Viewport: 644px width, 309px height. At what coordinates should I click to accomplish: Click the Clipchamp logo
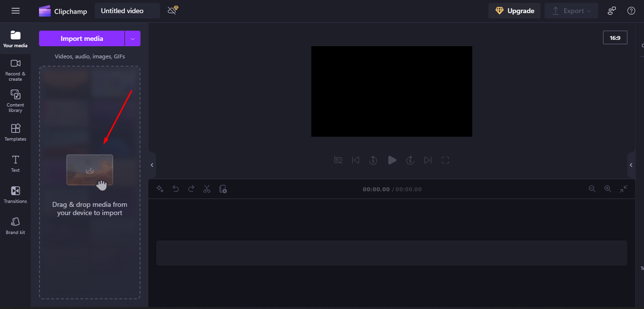pos(63,11)
